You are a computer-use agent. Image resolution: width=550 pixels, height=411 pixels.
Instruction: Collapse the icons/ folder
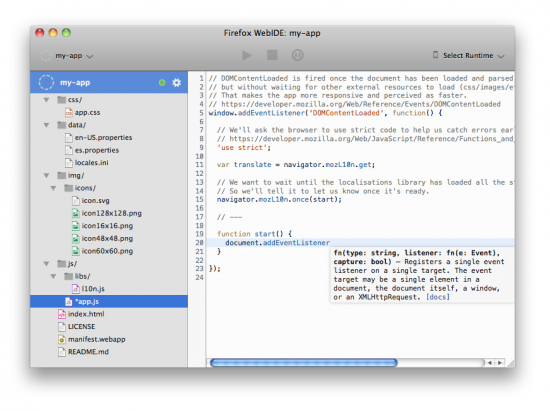click(x=53, y=188)
